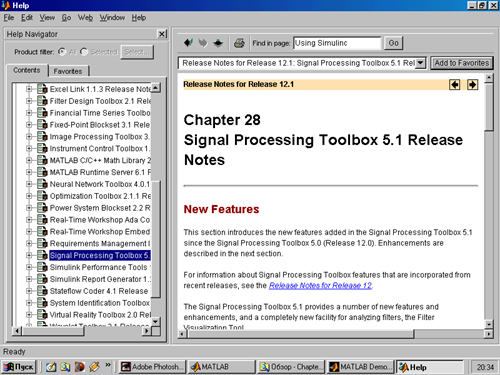Click the Fixed-Point Blockset book icon
500x375 pixels.
coord(42,125)
